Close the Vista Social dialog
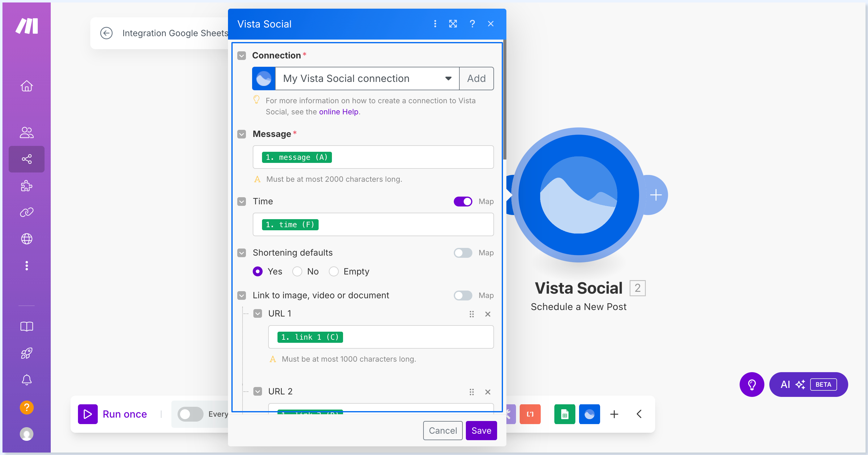This screenshot has width=868, height=455. tap(491, 23)
